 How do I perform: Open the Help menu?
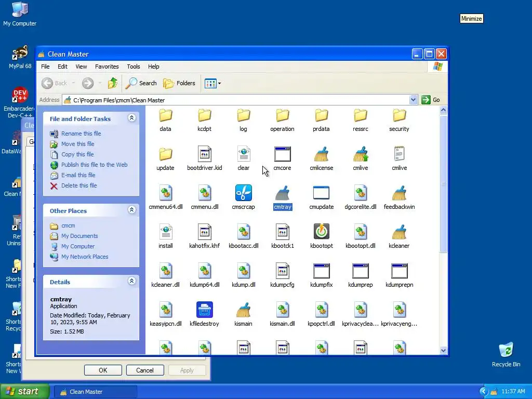pyautogui.click(x=153, y=66)
